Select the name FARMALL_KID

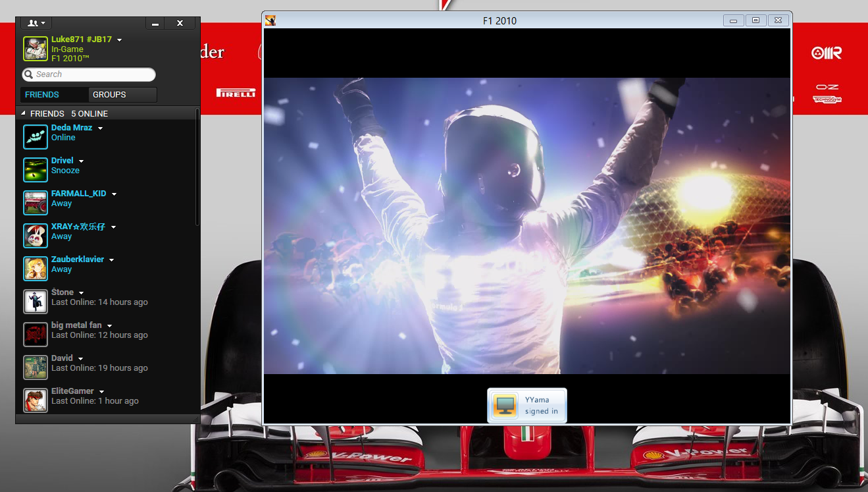coord(79,194)
